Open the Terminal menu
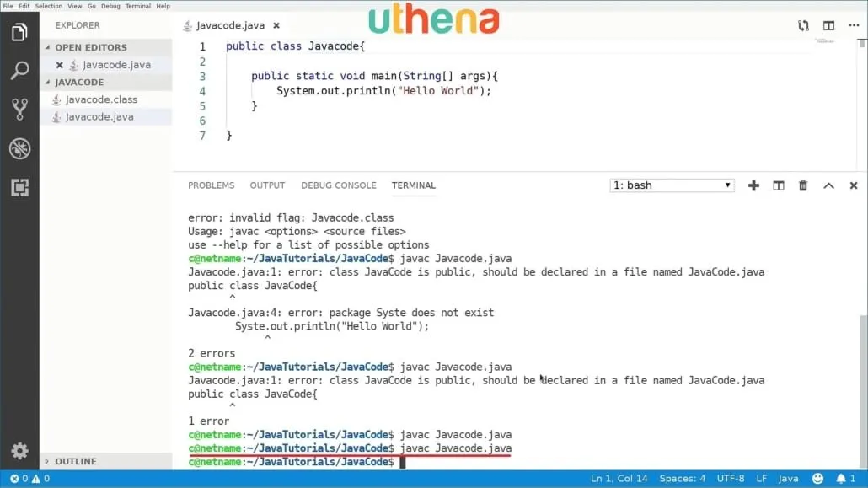The height and width of the screenshot is (488, 868). [x=138, y=6]
